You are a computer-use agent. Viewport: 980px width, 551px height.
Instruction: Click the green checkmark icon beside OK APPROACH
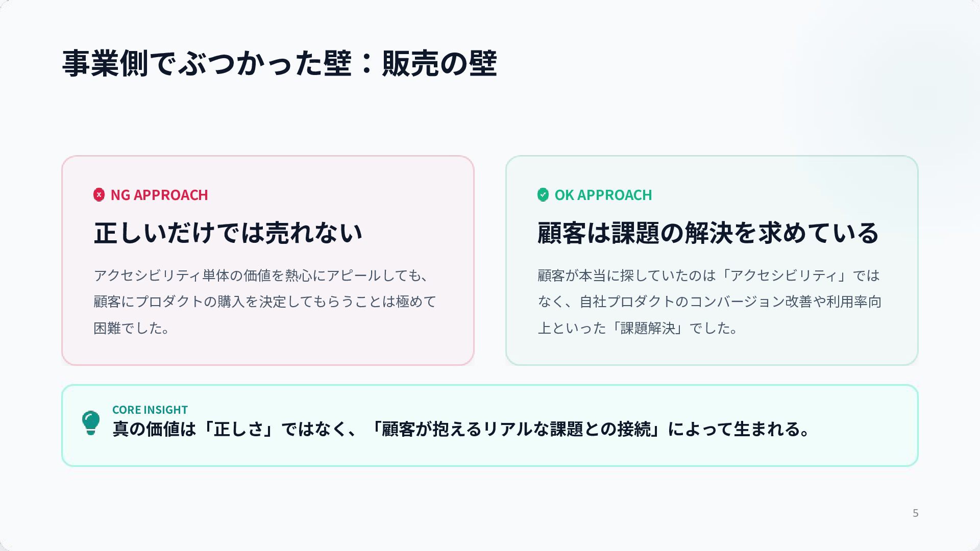[x=543, y=195]
